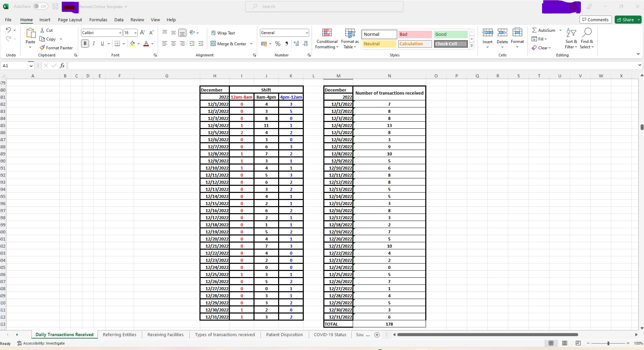The height and width of the screenshot is (350, 644).
Task: Open the File menu
Action: click(8, 20)
